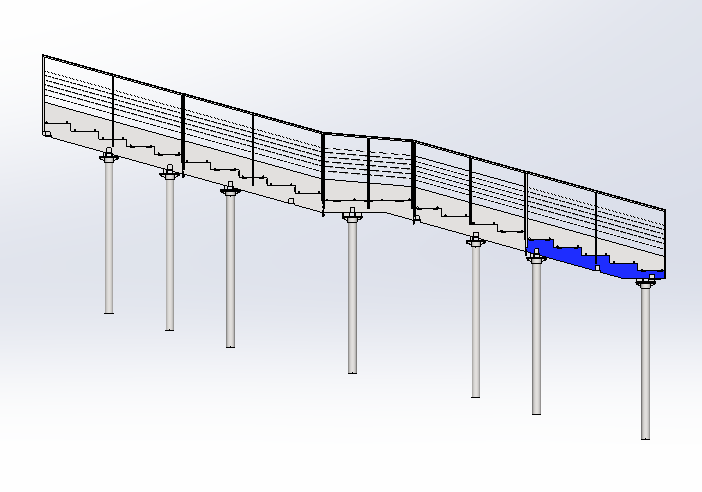Select the fifth support column from left
Image resolution: width=702 pixels, height=492 pixels.
coord(475,315)
